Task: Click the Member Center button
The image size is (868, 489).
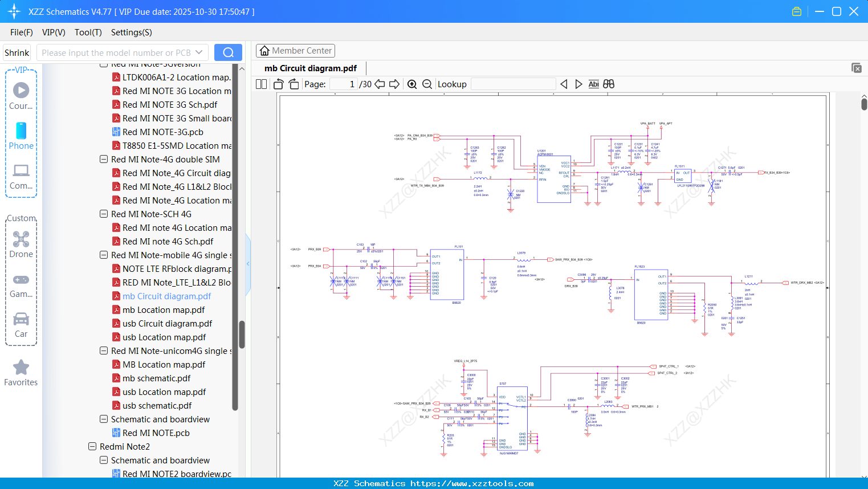Action: (295, 50)
